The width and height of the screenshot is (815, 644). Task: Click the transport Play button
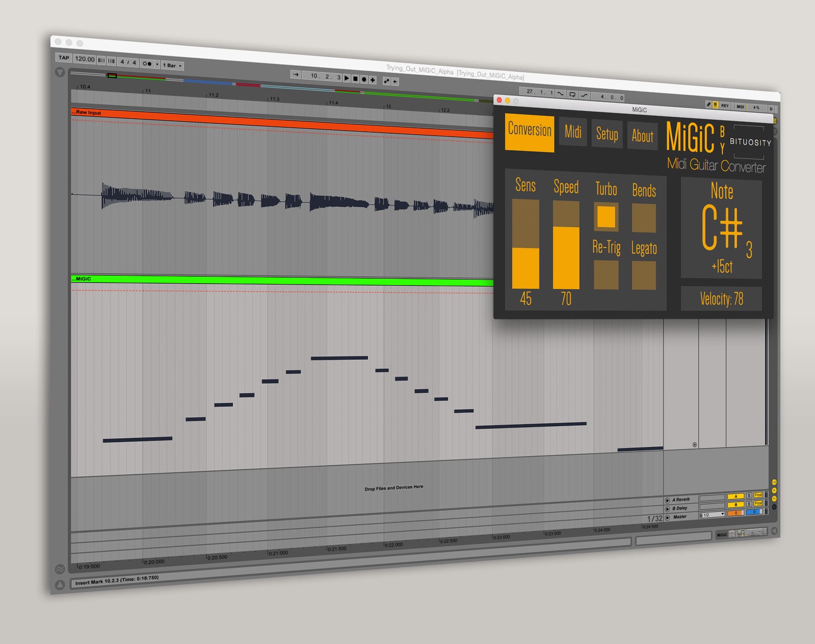(x=347, y=78)
